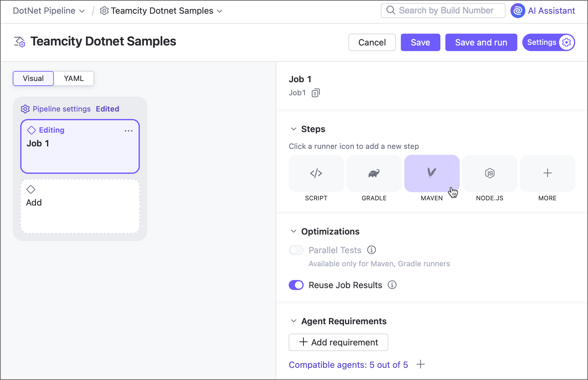Collapse the Optimizations section
The image size is (588, 380).
coord(293,231)
